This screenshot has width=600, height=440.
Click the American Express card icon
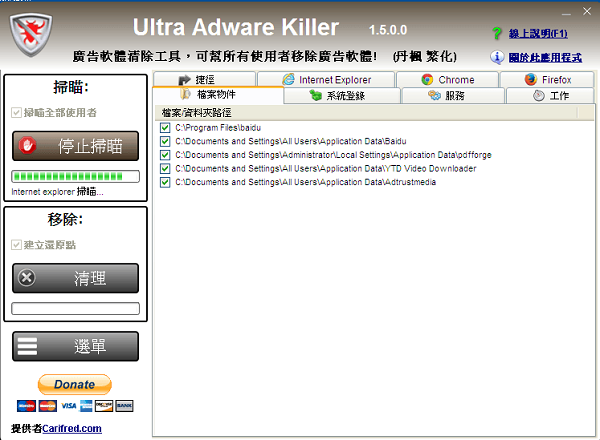click(86, 406)
